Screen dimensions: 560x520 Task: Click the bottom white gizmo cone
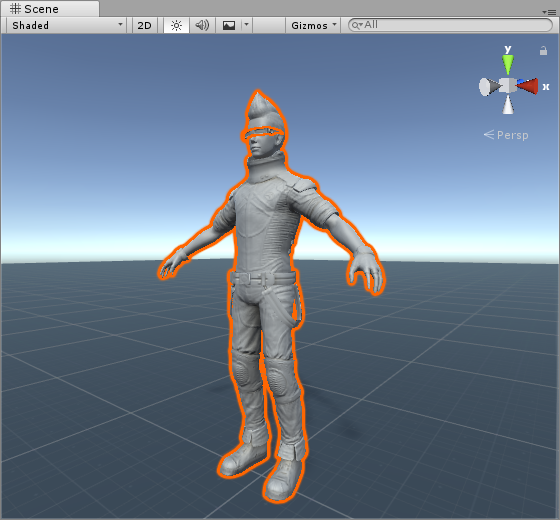pos(508,105)
